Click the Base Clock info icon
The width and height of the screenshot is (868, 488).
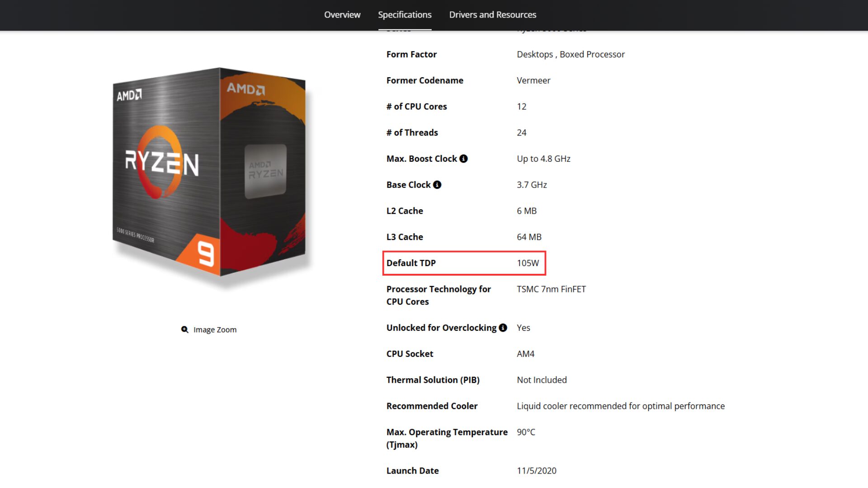pyautogui.click(x=437, y=185)
